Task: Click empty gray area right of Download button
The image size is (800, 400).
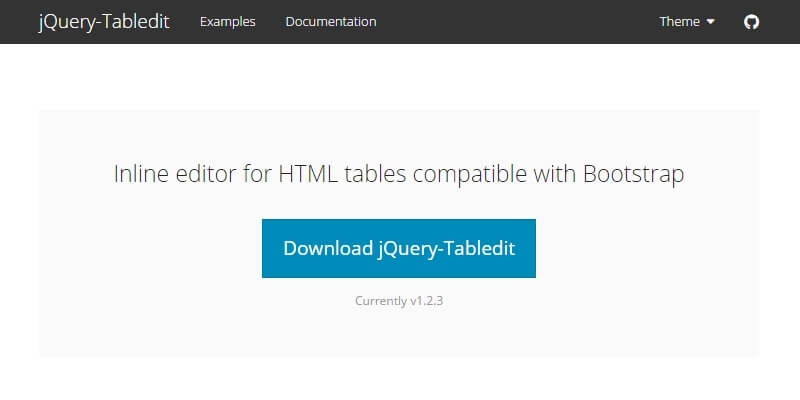Action: 650,248
